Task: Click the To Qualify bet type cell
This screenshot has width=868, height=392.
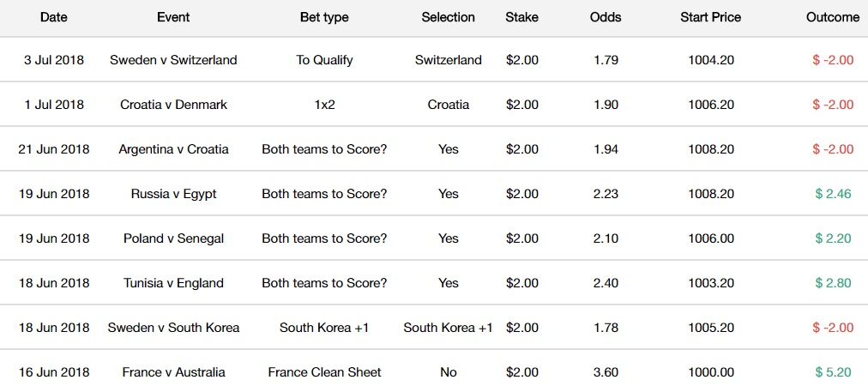Action: (x=324, y=60)
